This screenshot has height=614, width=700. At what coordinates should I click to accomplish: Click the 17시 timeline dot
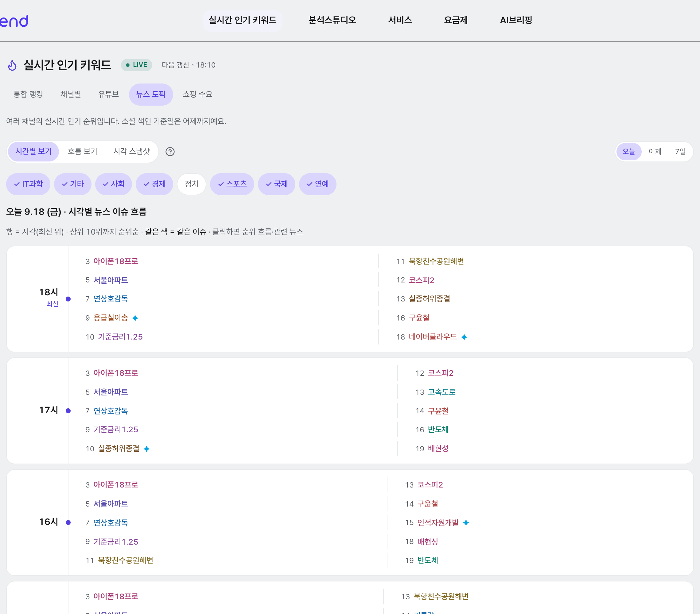click(68, 410)
